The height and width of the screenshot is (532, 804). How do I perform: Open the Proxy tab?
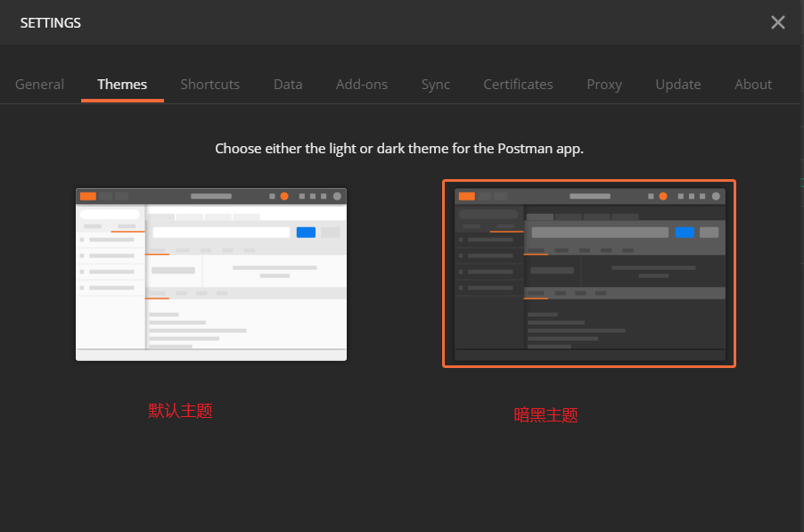[604, 85]
